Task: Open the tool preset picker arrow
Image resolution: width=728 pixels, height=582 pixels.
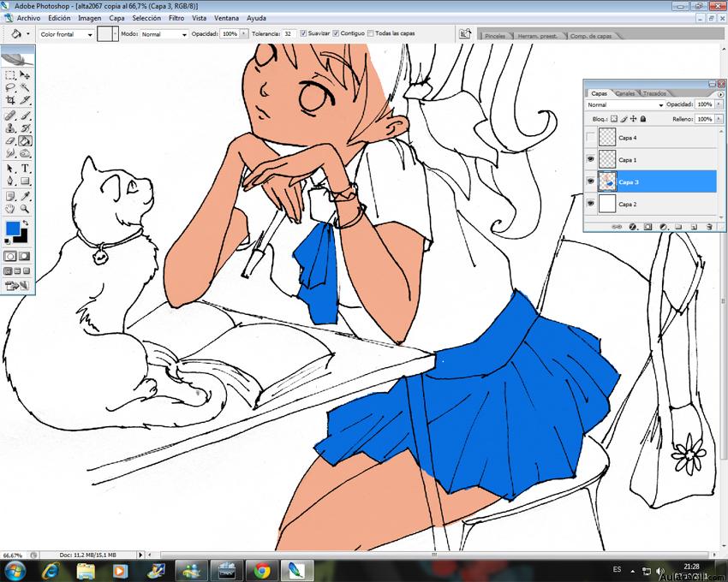Action: click(x=28, y=34)
